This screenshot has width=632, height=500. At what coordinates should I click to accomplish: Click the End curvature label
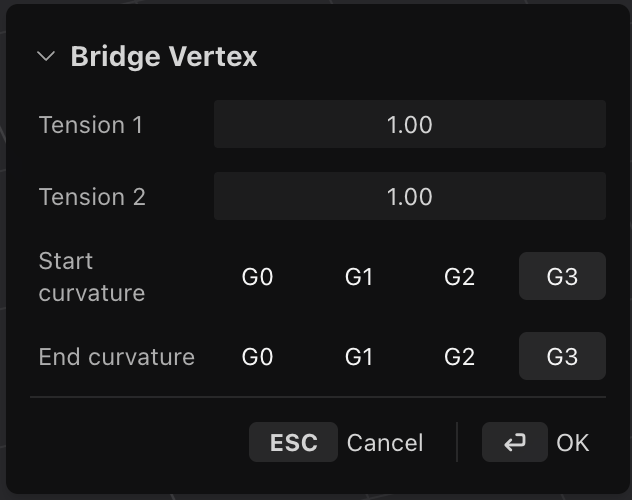click(117, 357)
